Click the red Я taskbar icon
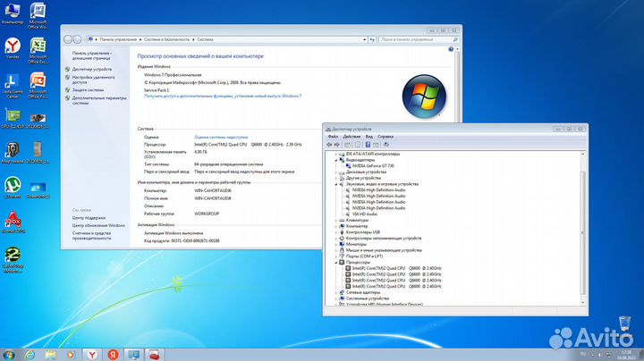Viewport: 644px width, 361px height. tap(113, 355)
